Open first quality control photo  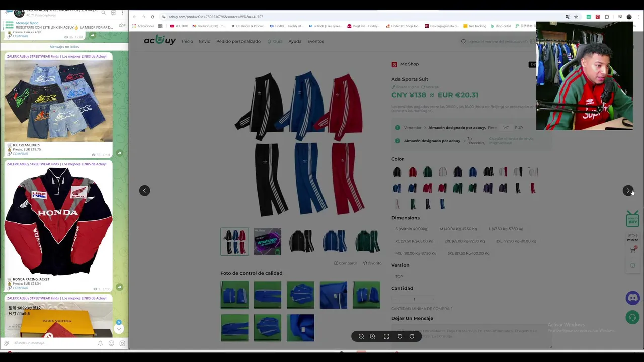(234, 295)
